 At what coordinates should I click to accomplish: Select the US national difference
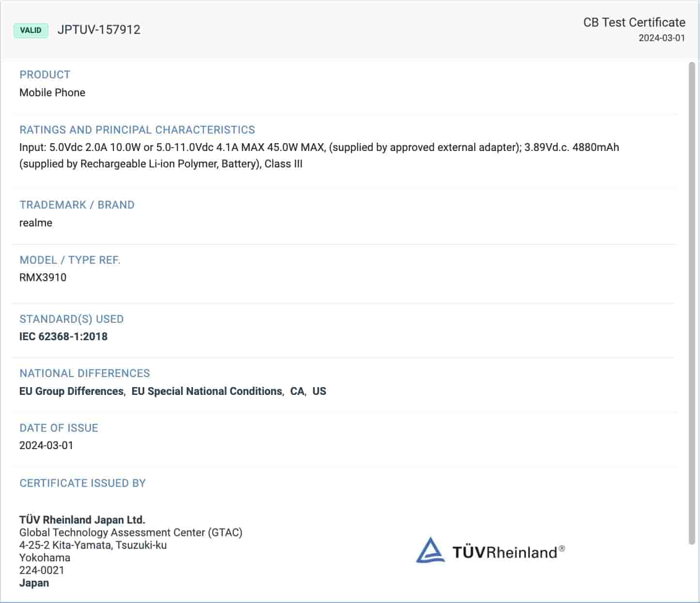coord(319,391)
